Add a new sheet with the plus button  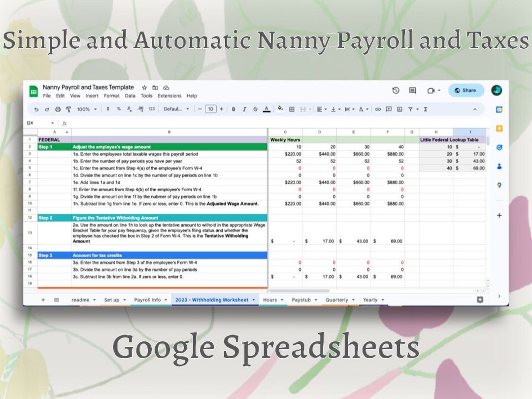click(x=42, y=299)
